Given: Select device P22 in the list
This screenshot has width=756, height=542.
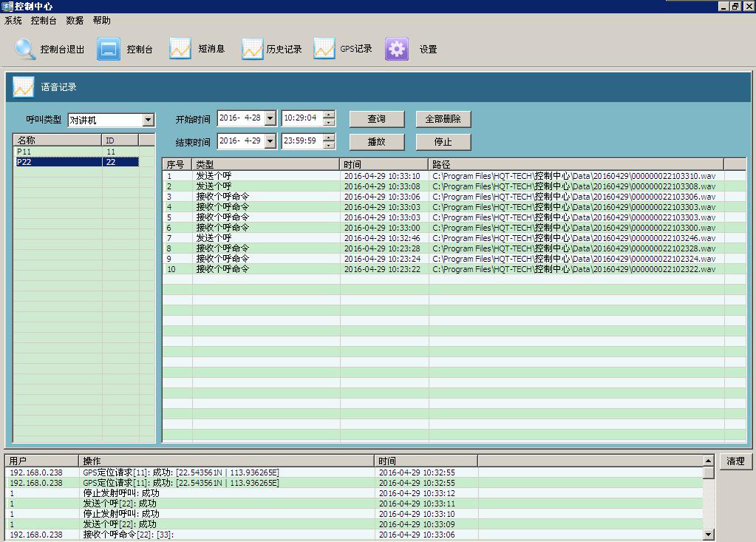Looking at the screenshot, I should 77,162.
